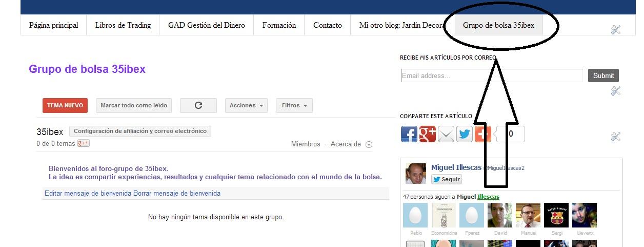This screenshot has width=644, height=247.
Task: Share the article on Facebook
Action: point(409,134)
